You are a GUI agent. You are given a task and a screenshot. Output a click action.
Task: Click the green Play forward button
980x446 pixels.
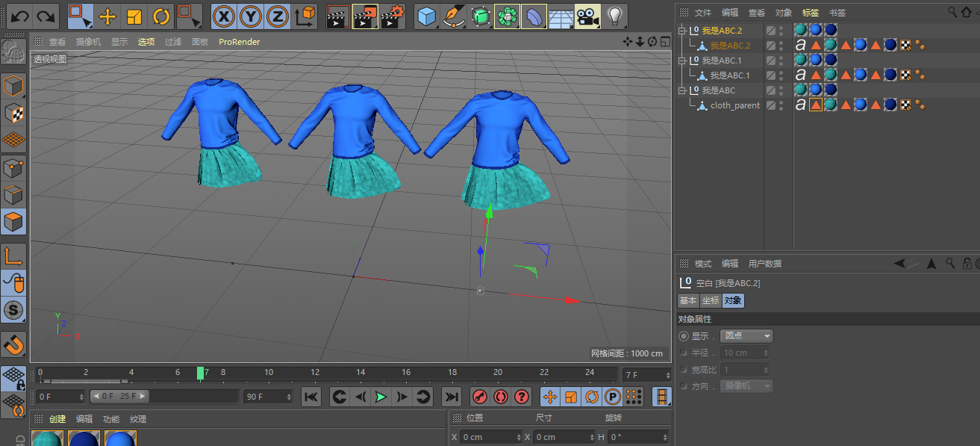tap(381, 397)
